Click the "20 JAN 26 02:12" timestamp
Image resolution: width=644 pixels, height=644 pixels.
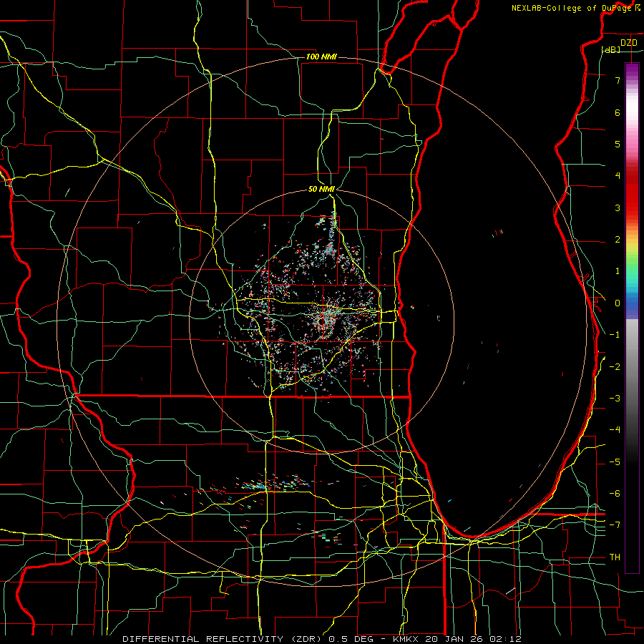(x=474, y=639)
